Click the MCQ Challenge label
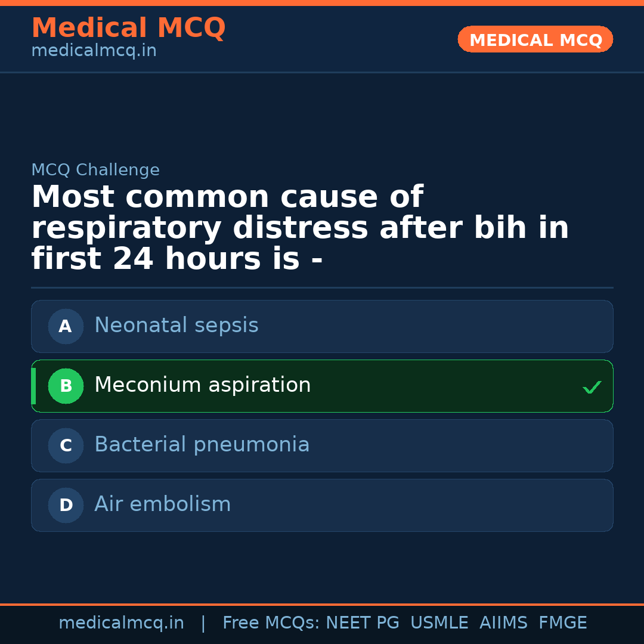This screenshot has height=644, width=644. 95,170
